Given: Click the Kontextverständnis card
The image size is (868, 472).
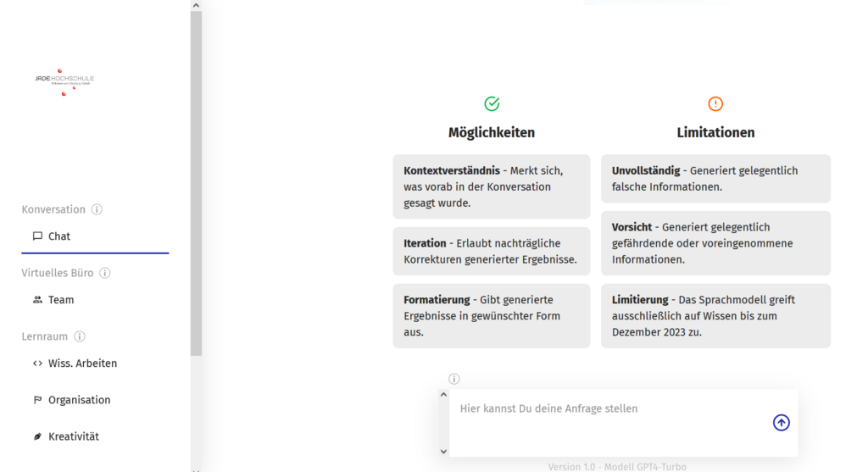Looking at the screenshot, I should click(x=491, y=186).
